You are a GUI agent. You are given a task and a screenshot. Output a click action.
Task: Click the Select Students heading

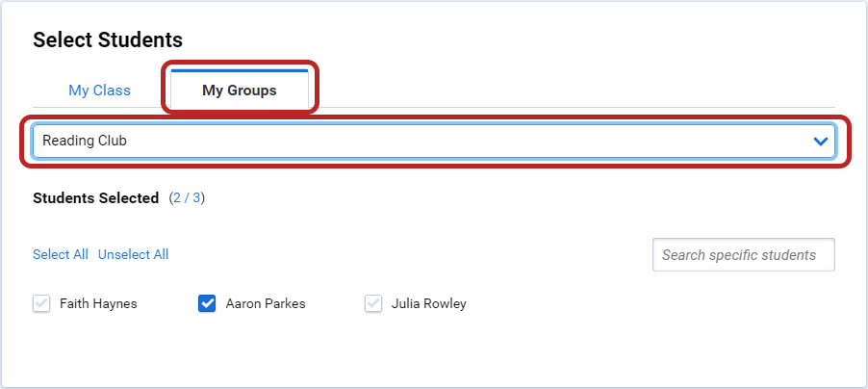(x=108, y=39)
